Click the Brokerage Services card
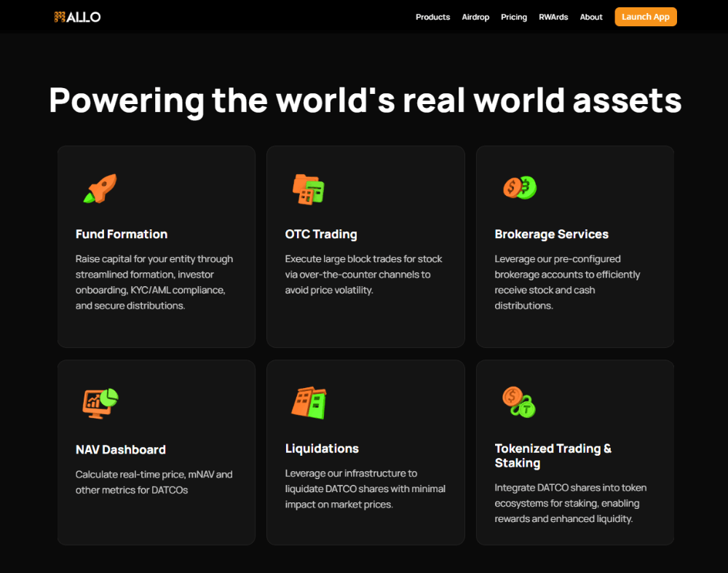 pyautogui.click(x=574, y=246)
